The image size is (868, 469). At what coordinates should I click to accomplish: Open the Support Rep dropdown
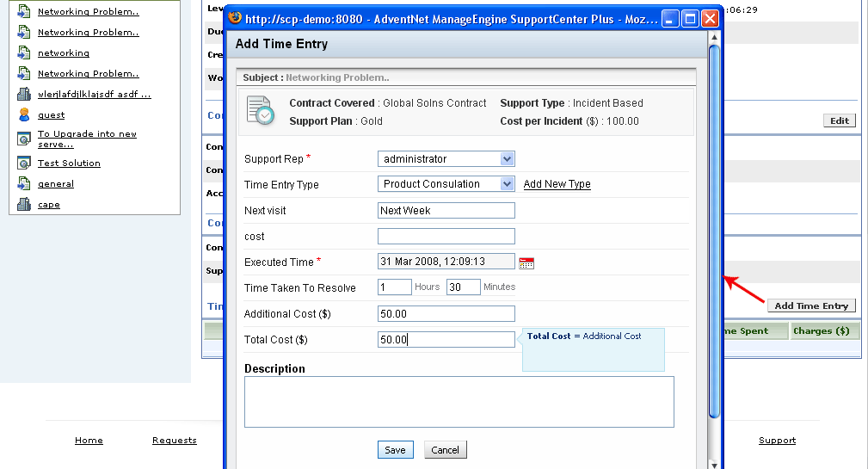tap(446, 159)
